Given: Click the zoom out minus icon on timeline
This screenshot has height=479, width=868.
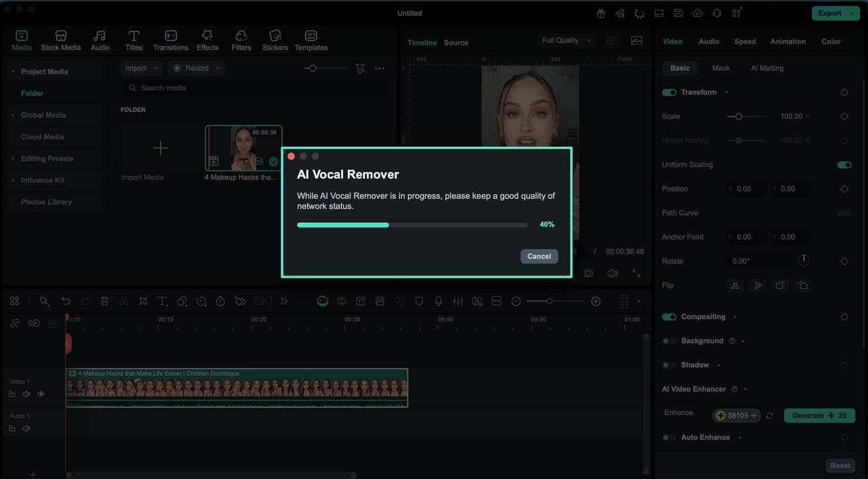Looking at the screenshot, I should (x=516, y=302).
